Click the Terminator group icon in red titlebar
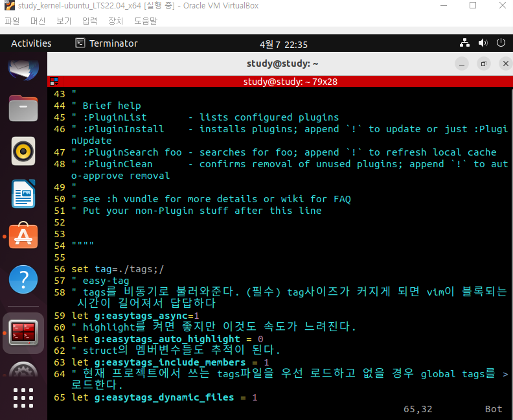The image size is (513, 420). [x=54, y=81]
